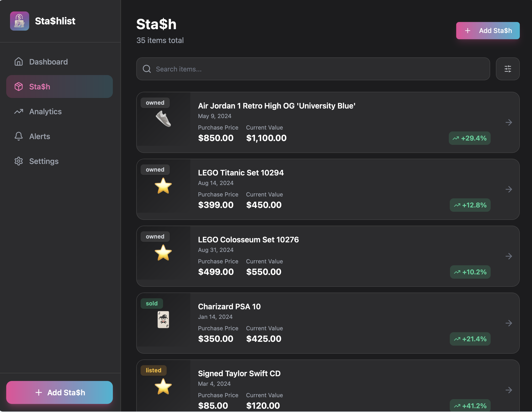This screenshot has height=413, width=532.
Task: Open Air Jordan 1 details arrow
Action: (509, 122)
